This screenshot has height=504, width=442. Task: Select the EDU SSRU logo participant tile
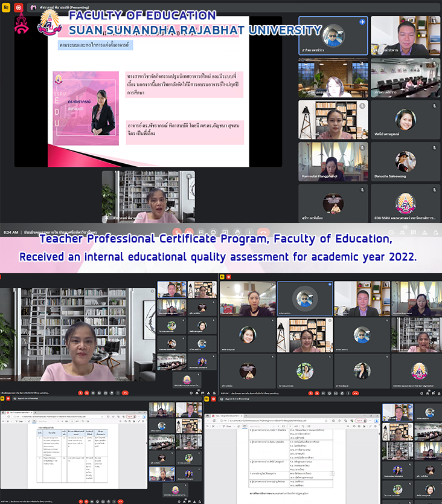405,203
